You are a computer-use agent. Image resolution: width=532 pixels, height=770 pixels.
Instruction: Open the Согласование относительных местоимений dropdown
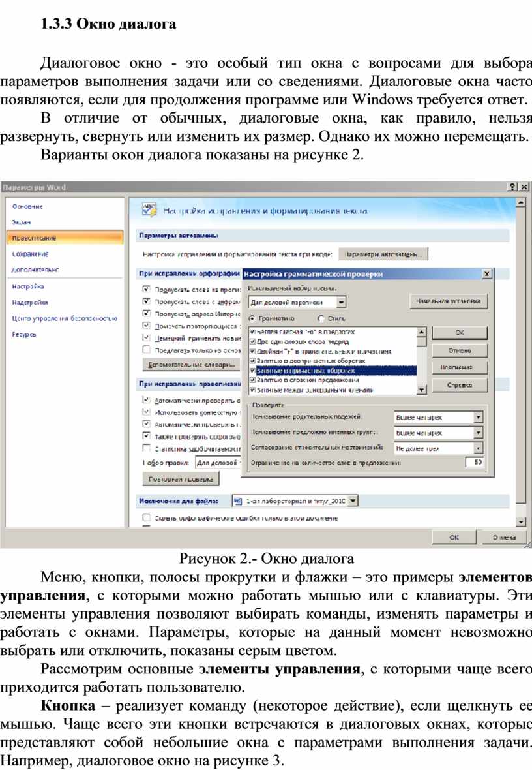(478, 448)
